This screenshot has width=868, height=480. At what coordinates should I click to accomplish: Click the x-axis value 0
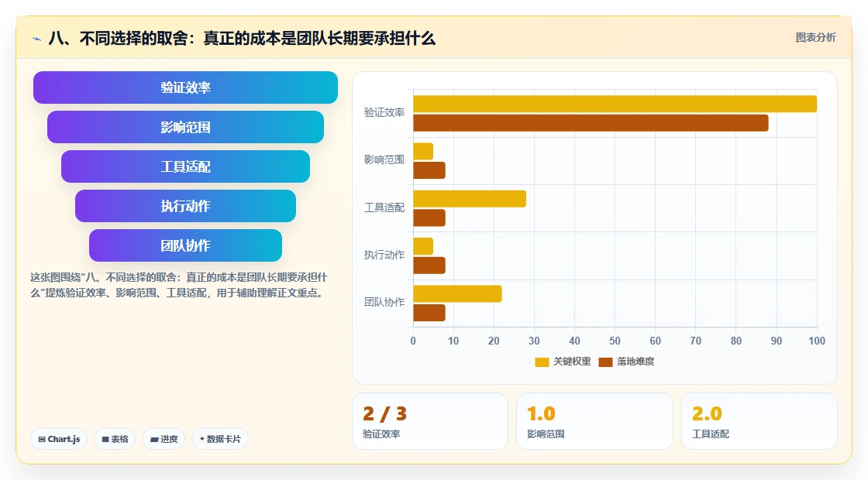point(413,341)
